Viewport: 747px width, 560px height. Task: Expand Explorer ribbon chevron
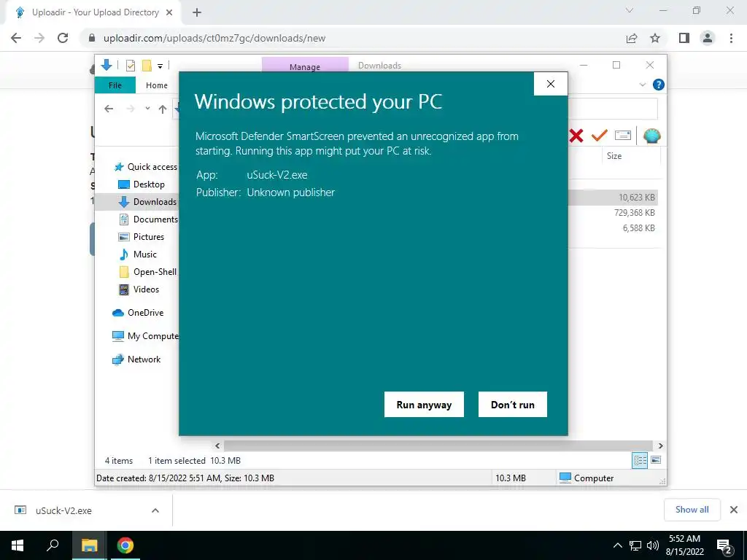tap(642, 85)
